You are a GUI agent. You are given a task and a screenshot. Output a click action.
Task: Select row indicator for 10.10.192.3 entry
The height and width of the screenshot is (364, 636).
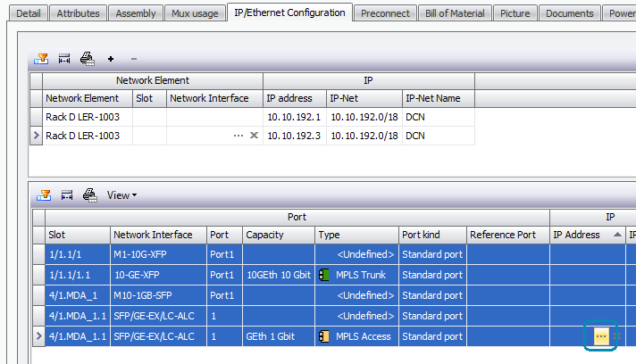pyautogui.click(x=36, y=136)
